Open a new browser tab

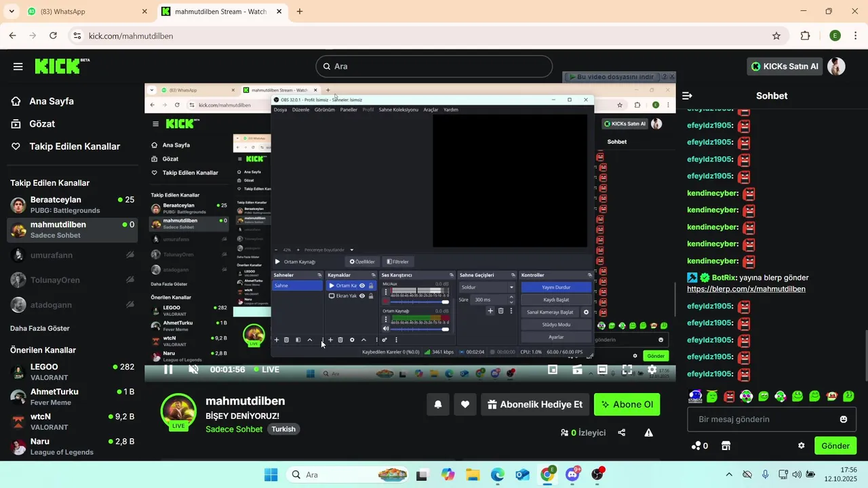300,12
